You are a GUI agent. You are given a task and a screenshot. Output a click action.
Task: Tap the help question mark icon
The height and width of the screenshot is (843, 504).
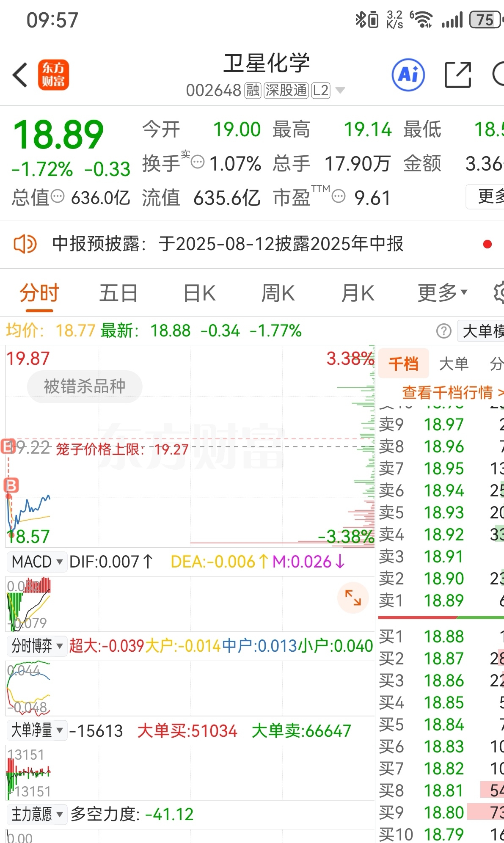(x=443, y=331)
